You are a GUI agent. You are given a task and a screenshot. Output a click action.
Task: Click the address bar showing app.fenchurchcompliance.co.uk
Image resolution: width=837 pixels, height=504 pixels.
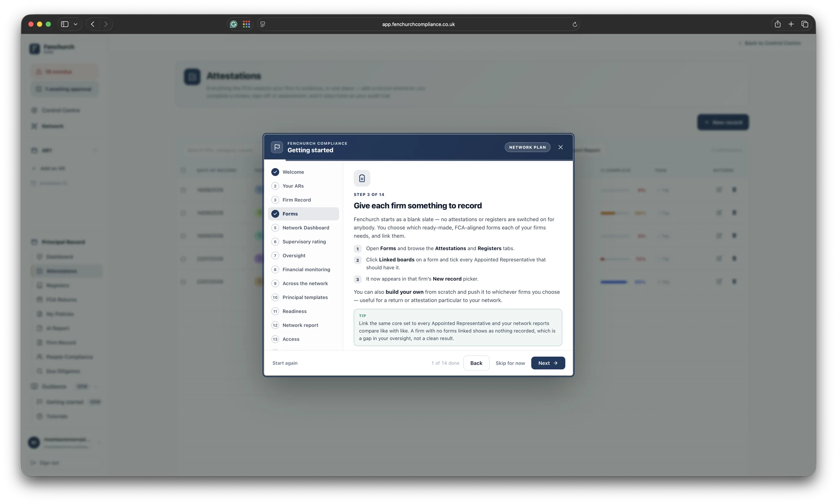[418, 24]
